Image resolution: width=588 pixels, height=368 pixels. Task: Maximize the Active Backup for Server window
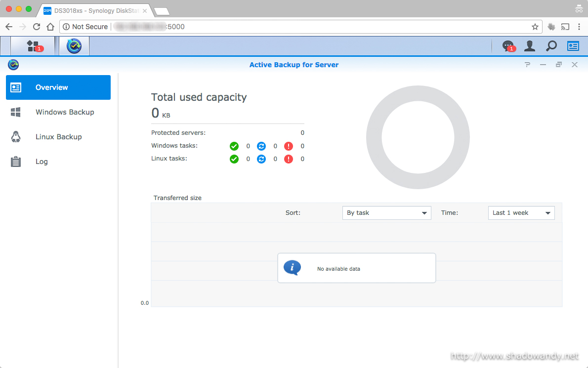559,65
